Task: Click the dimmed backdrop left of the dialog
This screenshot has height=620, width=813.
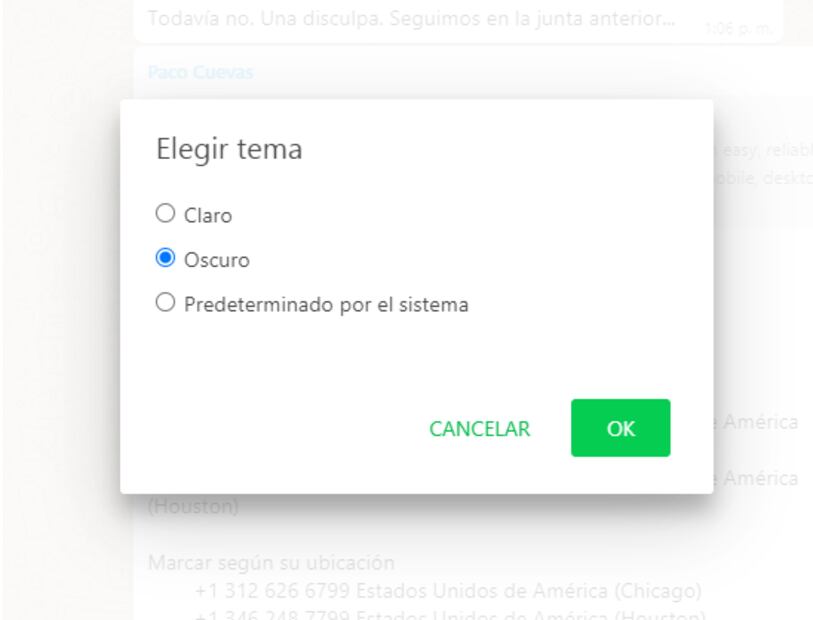Action: tap(60, 300)
